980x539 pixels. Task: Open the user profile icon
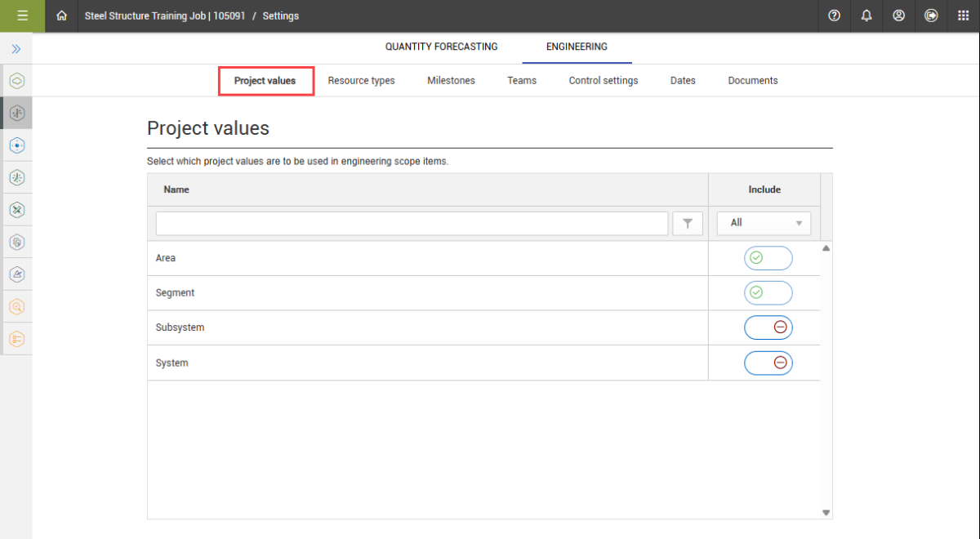pyautogui.click(x=898, y=16)
